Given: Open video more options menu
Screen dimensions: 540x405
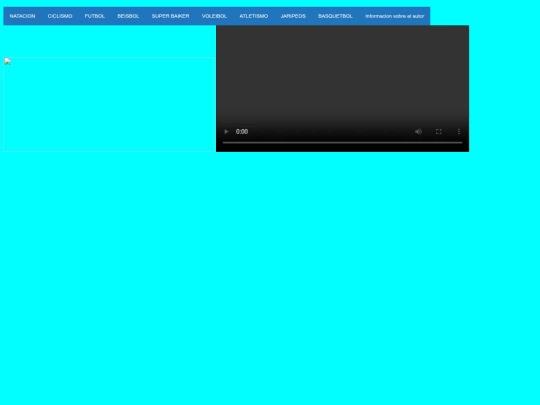Looking at the screenshot, I should [459, 132].
